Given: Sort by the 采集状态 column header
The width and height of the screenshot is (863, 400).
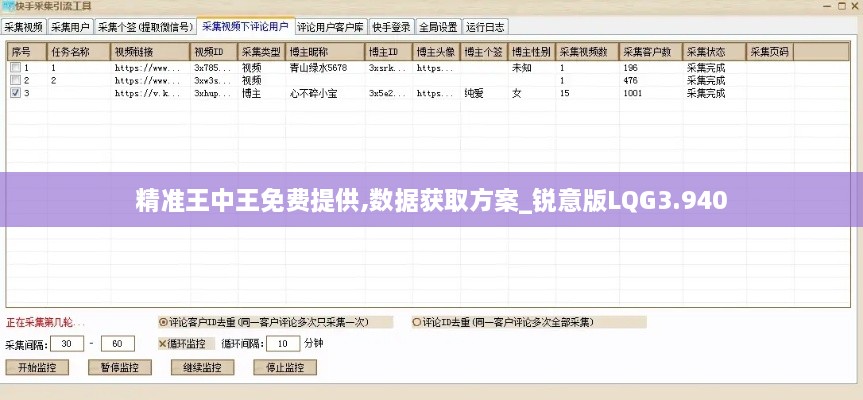Looking at the screenshot, I should click(x=714, y=52).
